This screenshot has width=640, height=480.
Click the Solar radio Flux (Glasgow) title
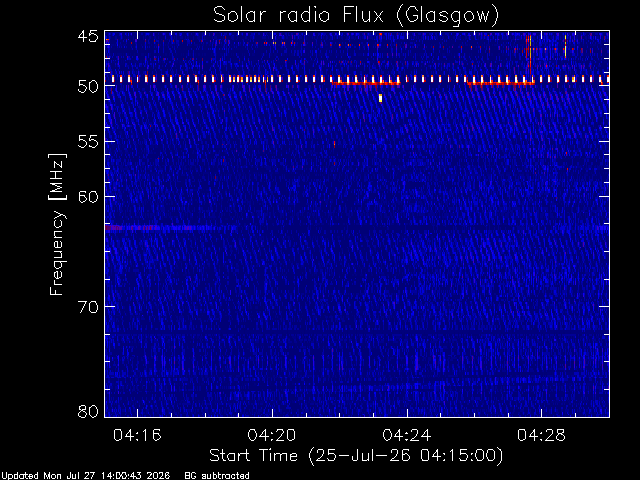(356, 16)
